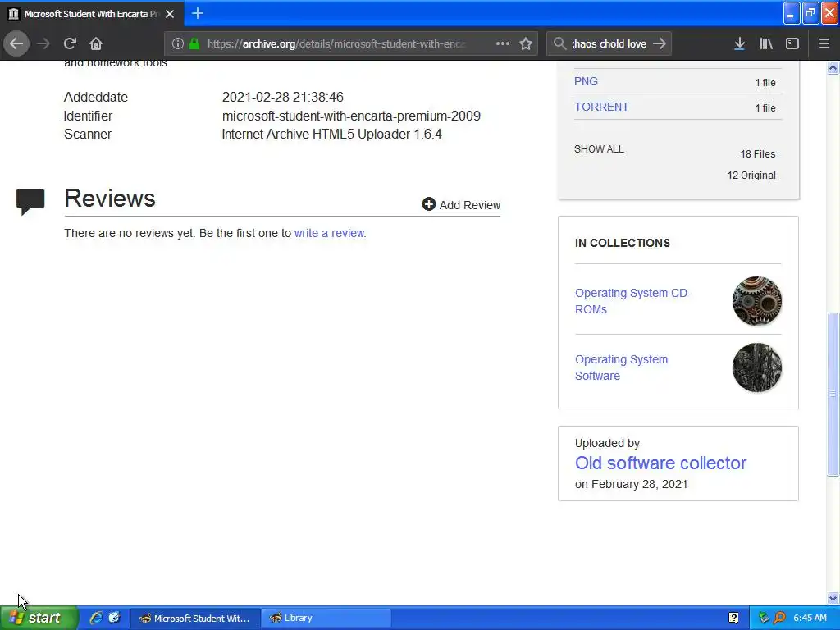840x630 pixels.
Task: Show site information icon in address bar
Action: [178, 43]
